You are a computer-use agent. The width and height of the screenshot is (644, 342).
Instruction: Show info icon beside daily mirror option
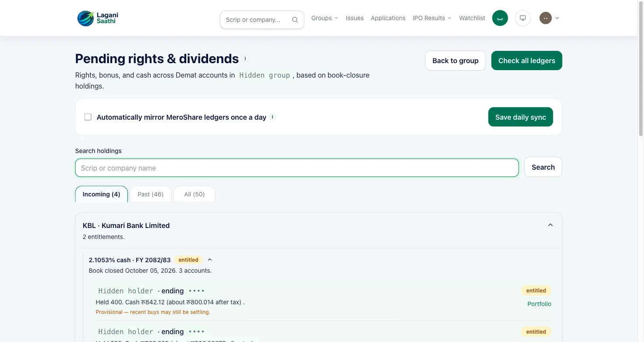point(272,117)
